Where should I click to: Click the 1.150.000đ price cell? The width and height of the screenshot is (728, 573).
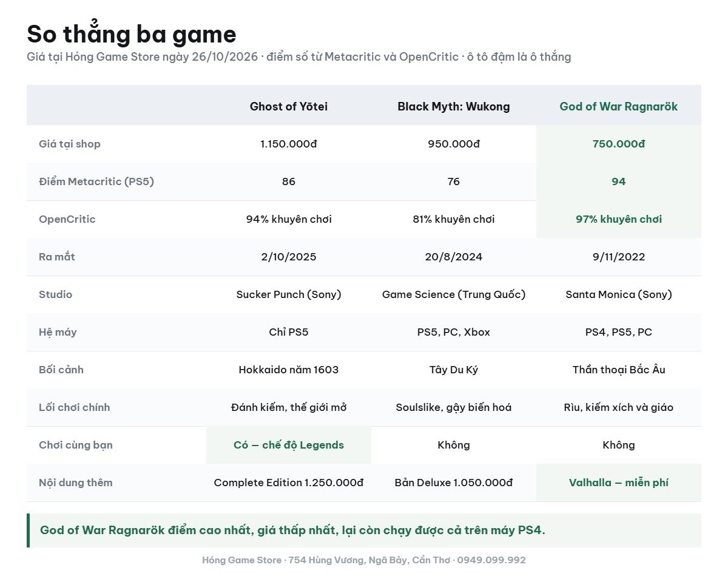(x=289, y=144)
